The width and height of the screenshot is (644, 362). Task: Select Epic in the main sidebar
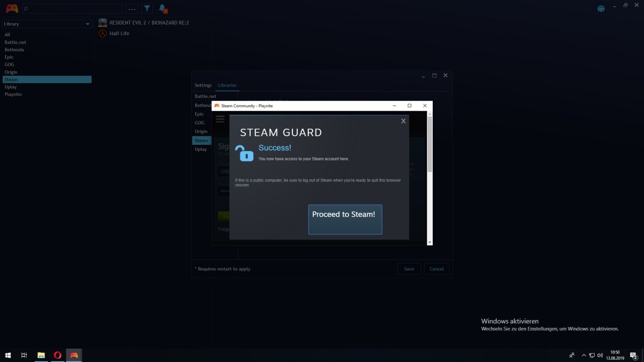[x=9, y=57]
